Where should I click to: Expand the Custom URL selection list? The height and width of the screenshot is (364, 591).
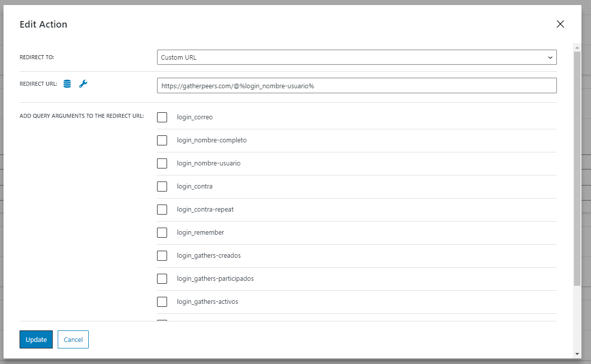(x=550, y=57)
